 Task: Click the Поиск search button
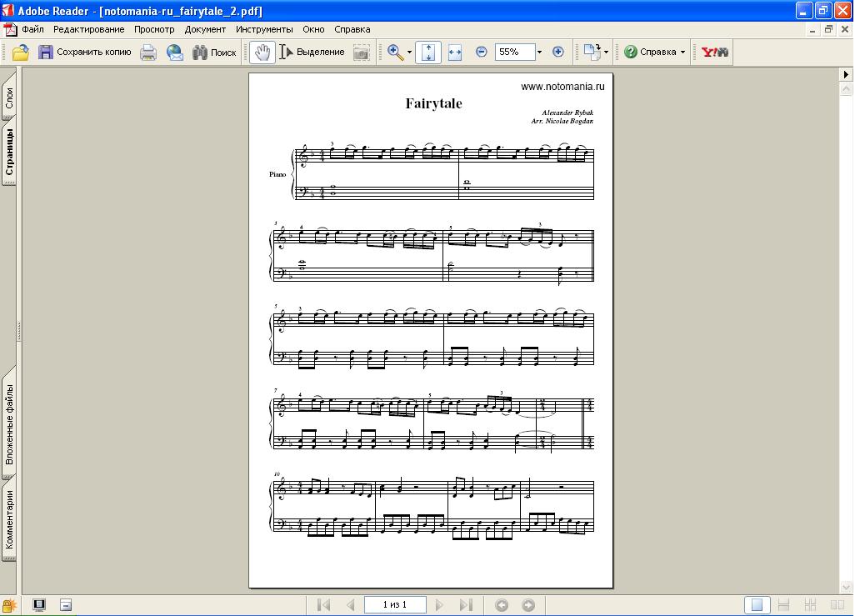tap(214, 52)
